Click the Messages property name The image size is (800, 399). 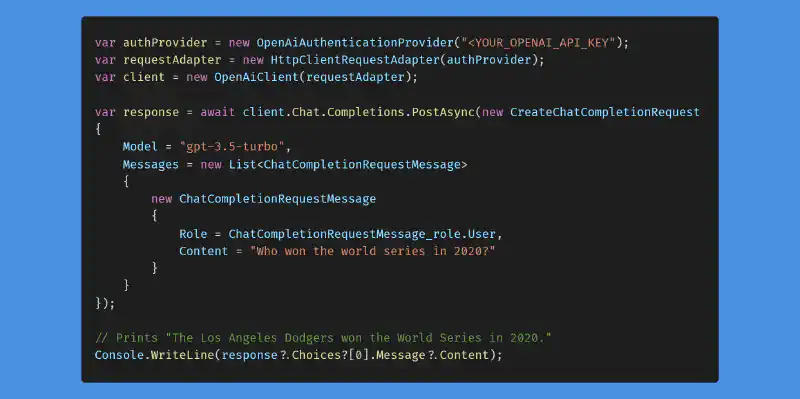(151, 165)
